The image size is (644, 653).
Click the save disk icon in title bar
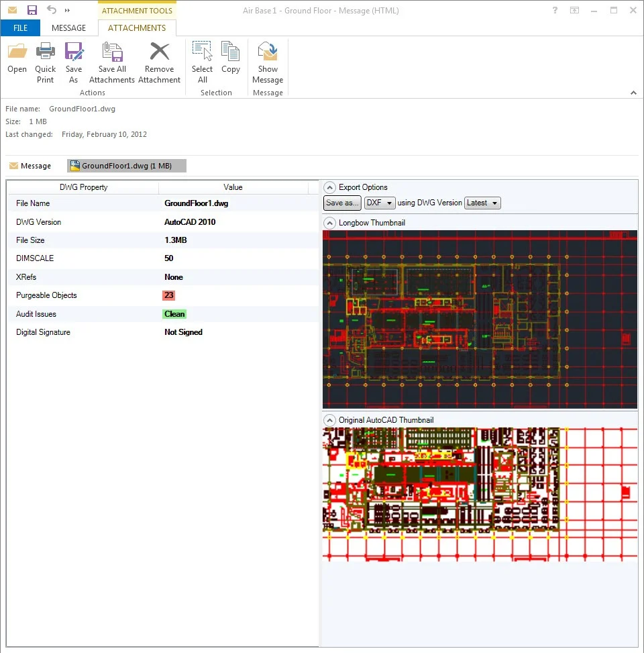pyautogui.click(x=32, y=10)
